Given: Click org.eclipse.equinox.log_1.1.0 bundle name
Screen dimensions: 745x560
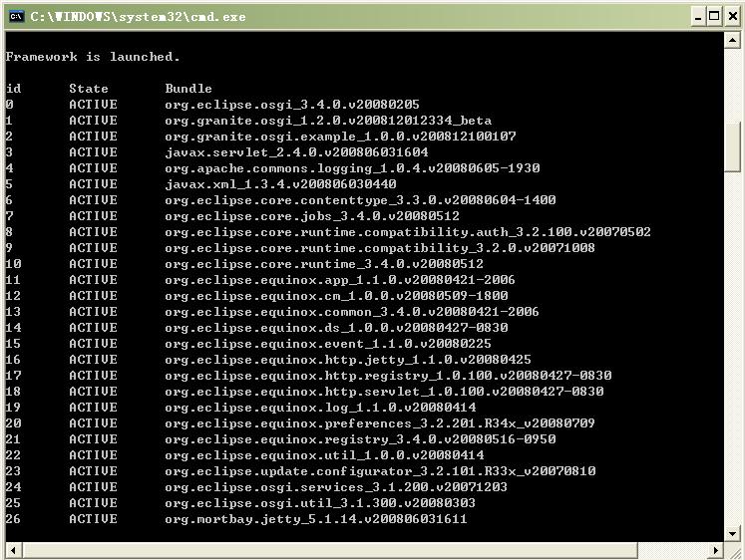Looking at the screenshot, I should click(x=321, y=408).
